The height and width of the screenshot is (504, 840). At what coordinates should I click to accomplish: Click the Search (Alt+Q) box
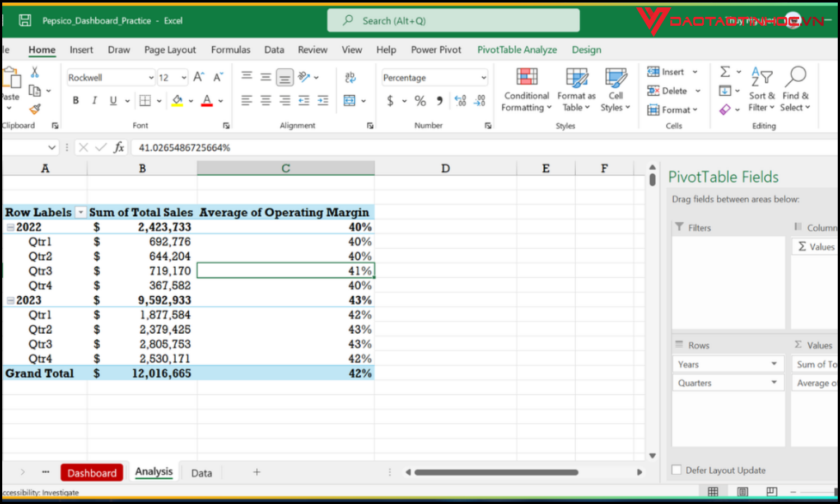click(454, 21)
